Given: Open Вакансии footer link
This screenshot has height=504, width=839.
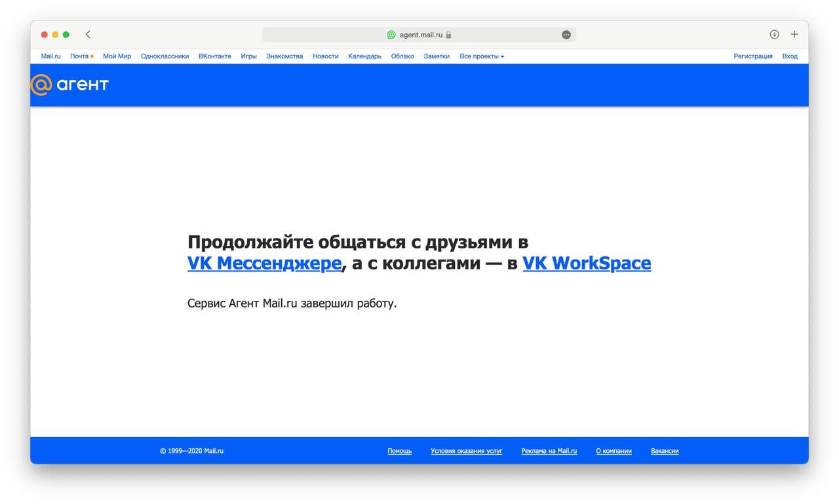Looking at the screenshot, I should coord(665,451).
